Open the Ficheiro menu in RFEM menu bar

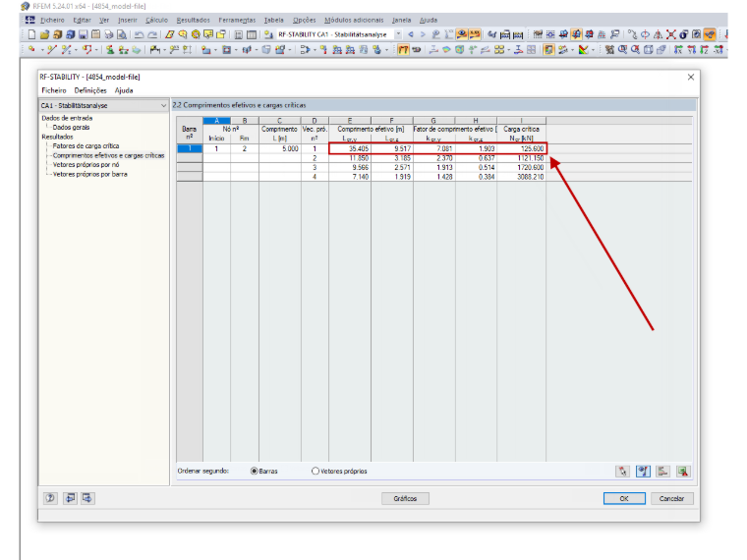[x=52, y=20]
